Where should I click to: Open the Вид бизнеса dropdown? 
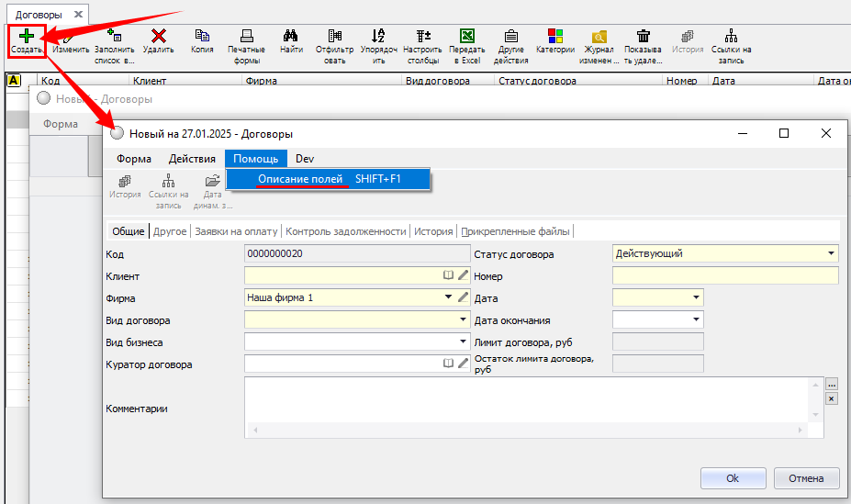[463, 342]
